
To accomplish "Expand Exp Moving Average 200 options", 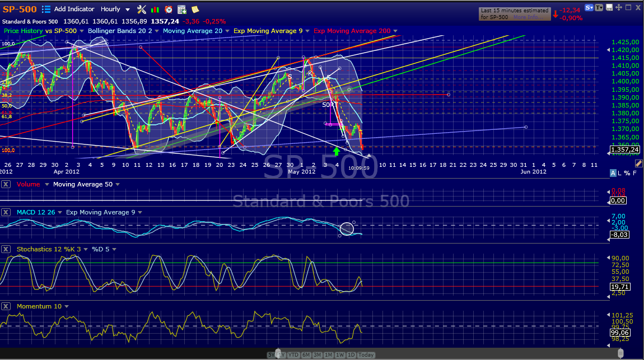I will pyautogui.click(x=395, y=31).
